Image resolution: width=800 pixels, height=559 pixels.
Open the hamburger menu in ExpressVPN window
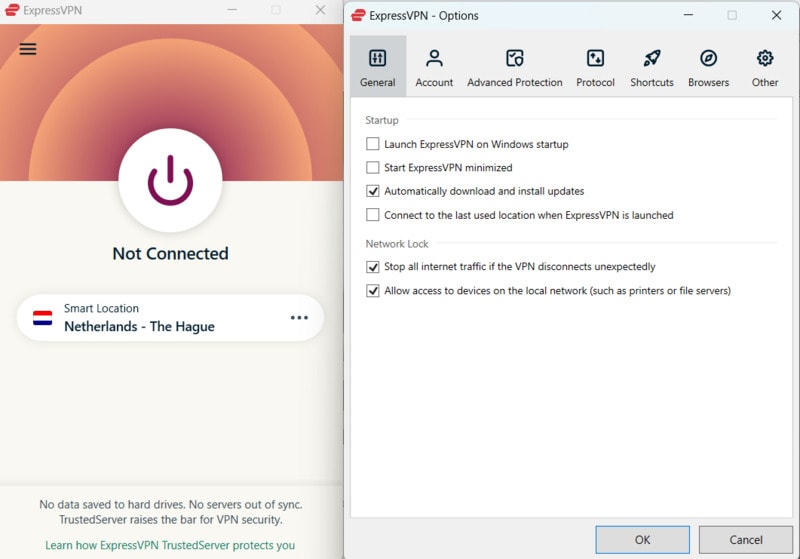coord(28,49)
